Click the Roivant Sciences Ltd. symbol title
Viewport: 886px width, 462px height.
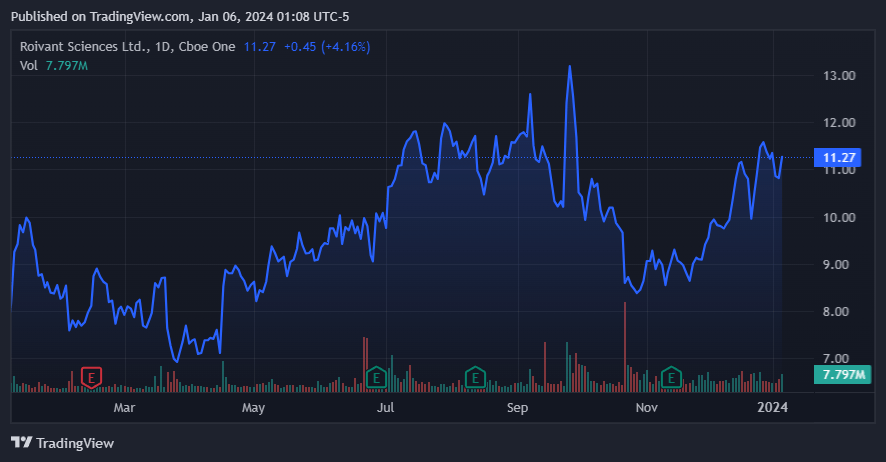[84, 47]
